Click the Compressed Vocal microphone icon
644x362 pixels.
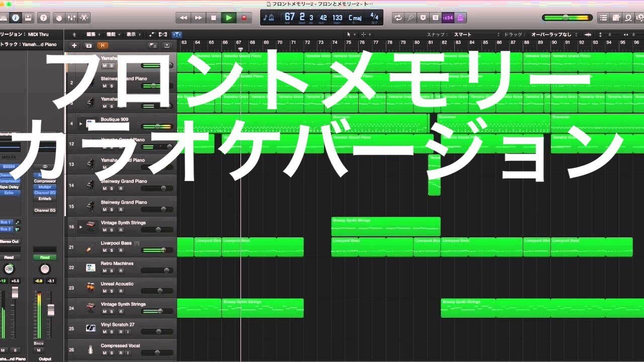point(91,349)
